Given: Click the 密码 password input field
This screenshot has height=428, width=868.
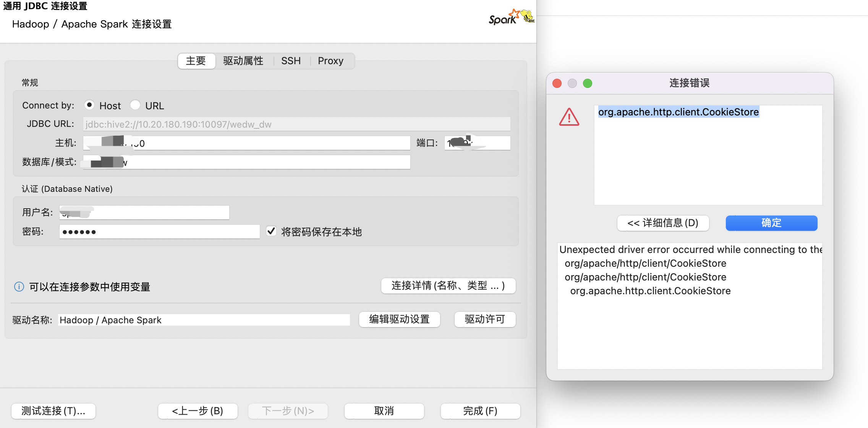Looking at the screenshot, I should pyautogui.click(x=159, y=231).
